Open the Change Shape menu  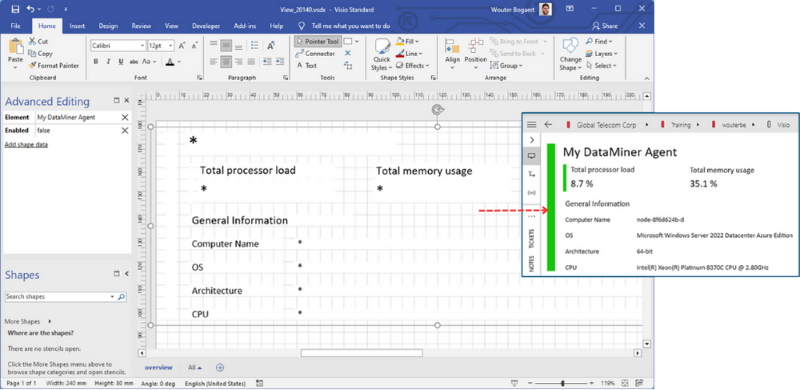[570, 55]
